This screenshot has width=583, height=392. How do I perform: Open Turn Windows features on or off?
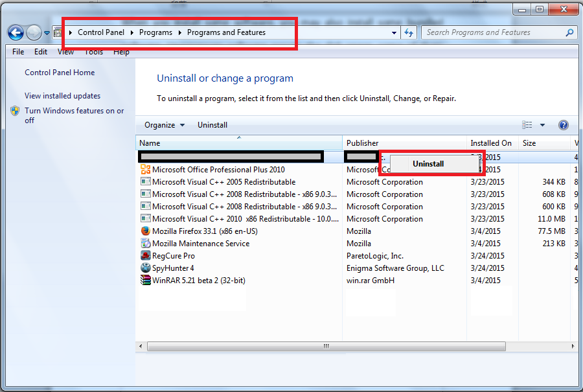(x=74, y=115)
